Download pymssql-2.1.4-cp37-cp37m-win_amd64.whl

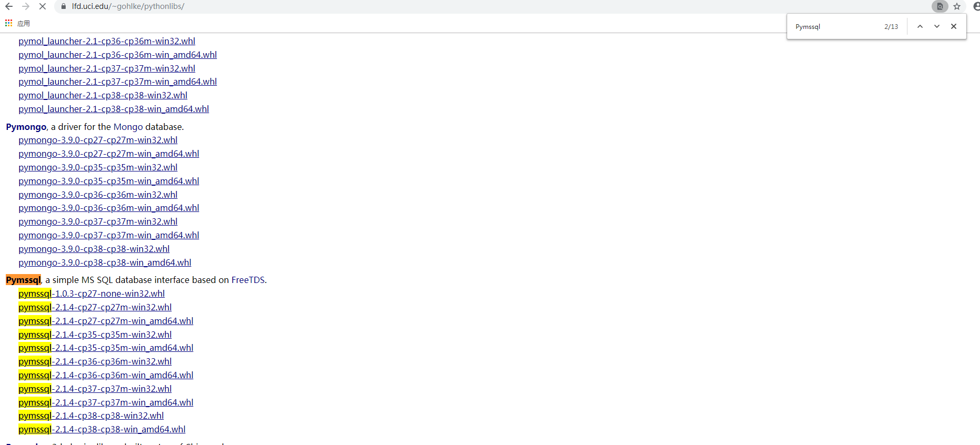point(106,402)
